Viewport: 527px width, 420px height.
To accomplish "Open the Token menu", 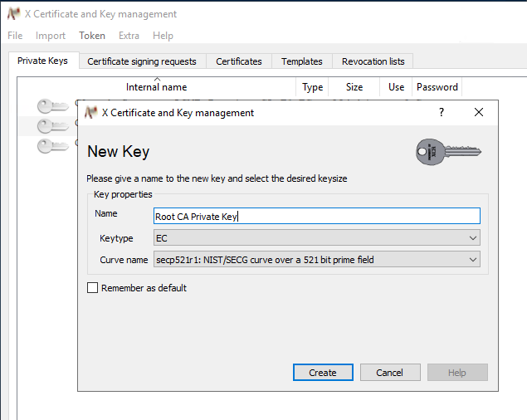I will pyautogui.click(x=92, y=36).
